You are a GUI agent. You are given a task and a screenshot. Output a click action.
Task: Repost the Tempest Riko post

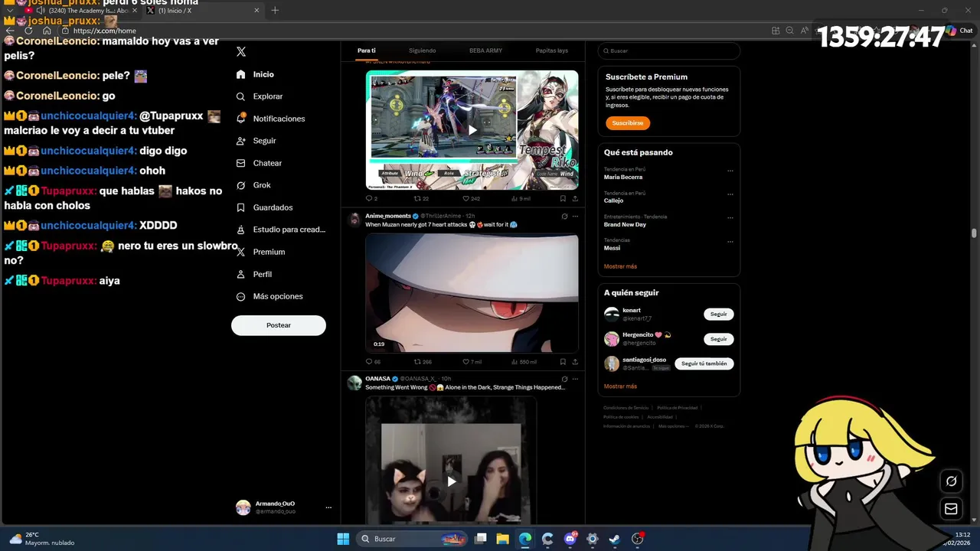coord(421,198)
